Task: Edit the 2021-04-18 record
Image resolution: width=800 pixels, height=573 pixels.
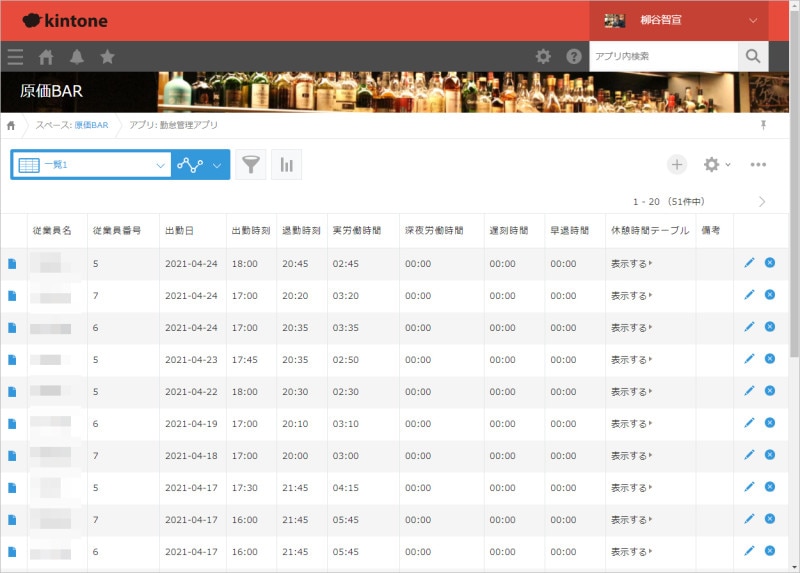Action: [x=748, y=455]
